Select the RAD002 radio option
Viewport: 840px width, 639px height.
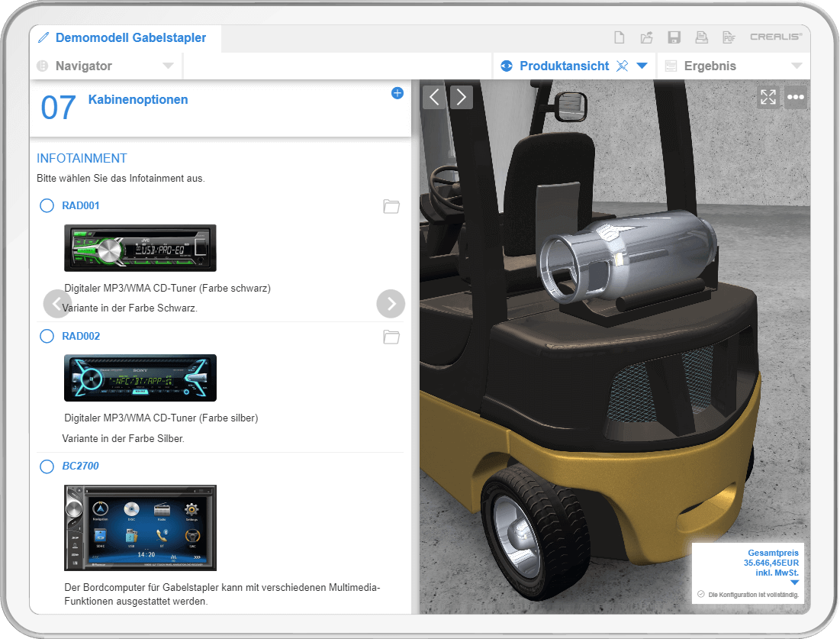47,336
